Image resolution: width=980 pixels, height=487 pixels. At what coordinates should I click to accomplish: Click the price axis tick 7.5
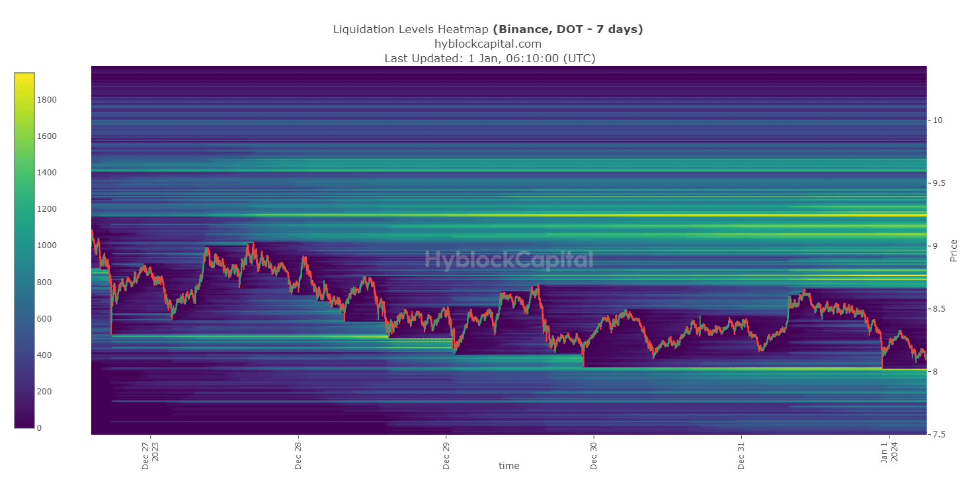point(938,435)
